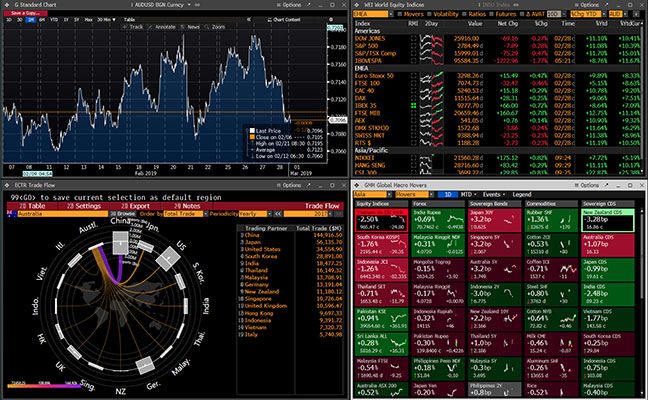
Task: Click Standard Chart window menu icon
Action: click(7, 5)
